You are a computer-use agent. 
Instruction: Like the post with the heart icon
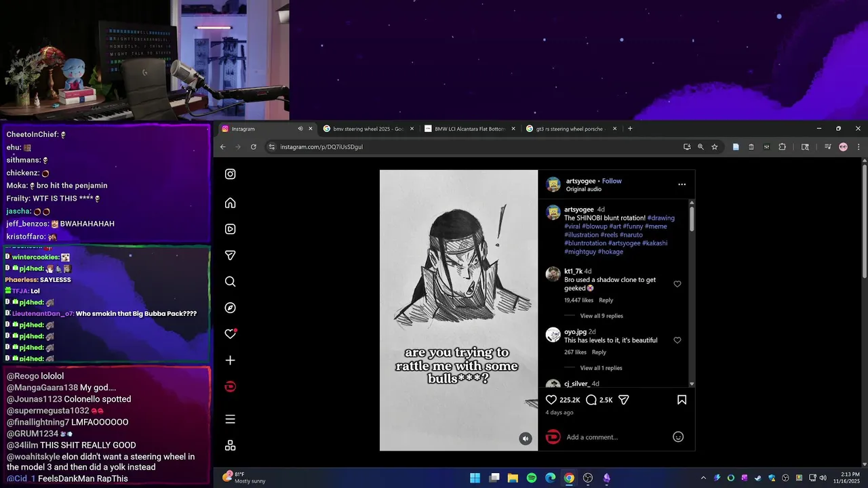551,400
